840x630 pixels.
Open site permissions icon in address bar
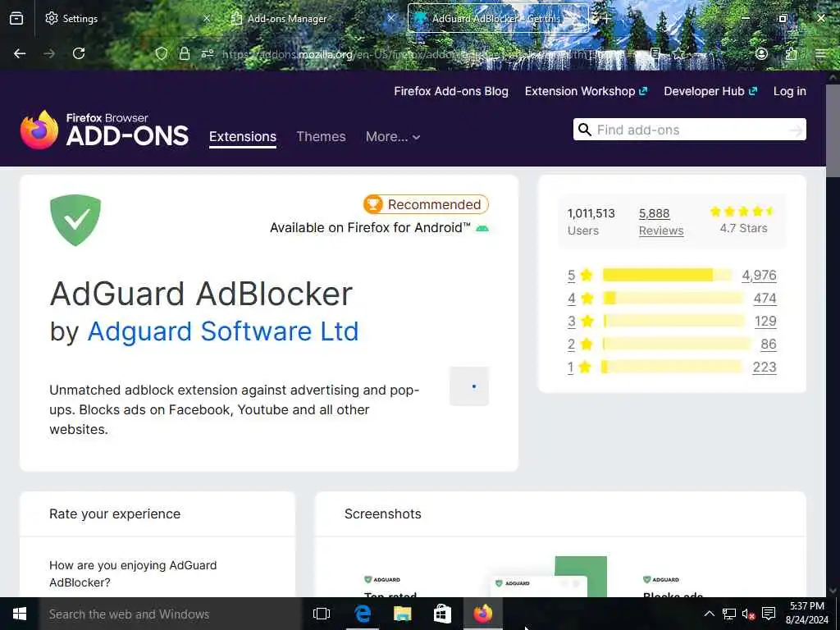208,53
